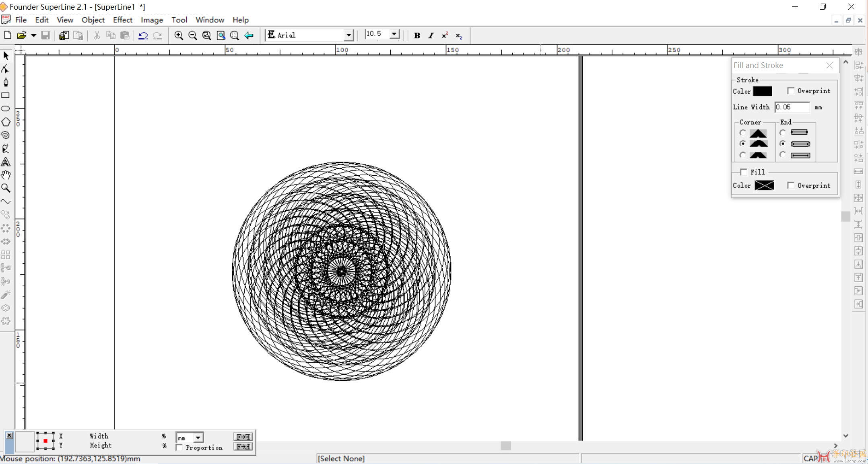The image size is (868, 464).
Task: Click the black Stroke color swatch
Action: (x=762, y=91)
